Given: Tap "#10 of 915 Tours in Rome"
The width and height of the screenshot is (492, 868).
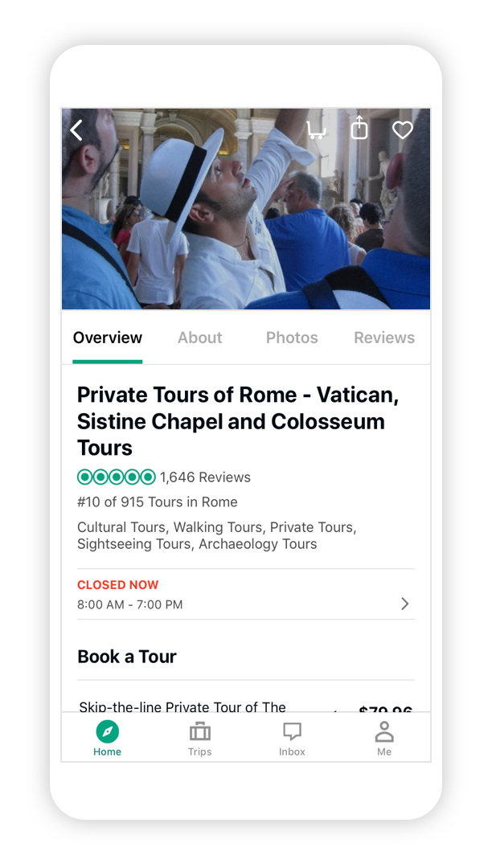Looking at the screenshot, I should coord(158,502).
